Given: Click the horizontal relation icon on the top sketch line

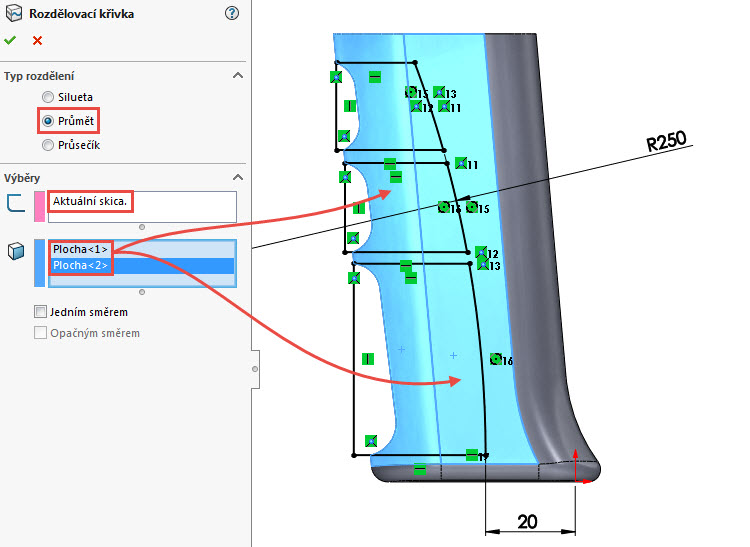Looking at the screenshot, I should coord(375,77).
